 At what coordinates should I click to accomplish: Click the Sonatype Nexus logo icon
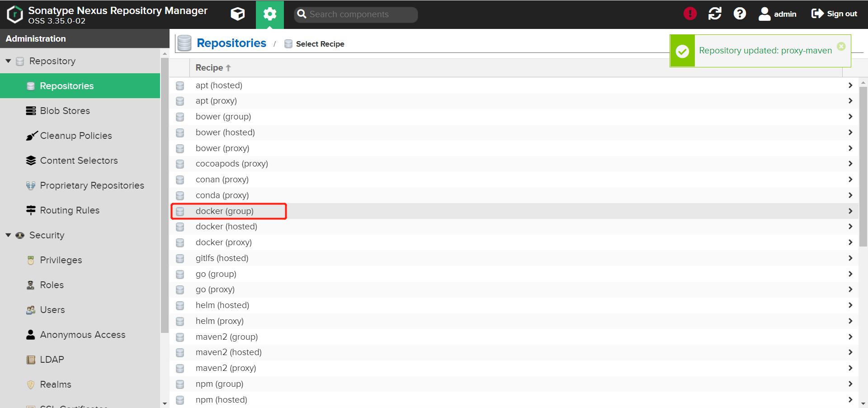coord(15,14)
